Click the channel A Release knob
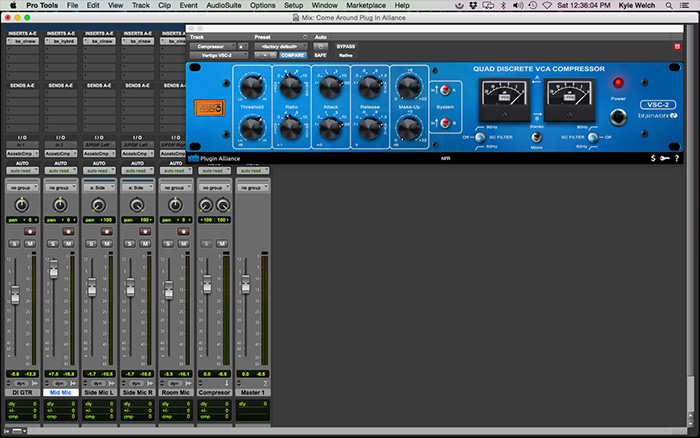The width and height of the screenshot is (700, 438). tap(370, 86)
